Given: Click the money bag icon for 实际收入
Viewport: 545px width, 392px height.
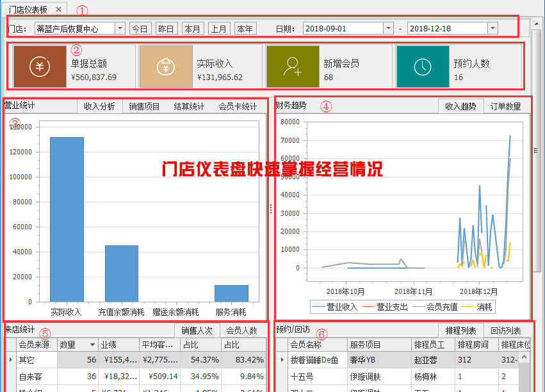Looking at the screenshot, I should coord(166,67).
